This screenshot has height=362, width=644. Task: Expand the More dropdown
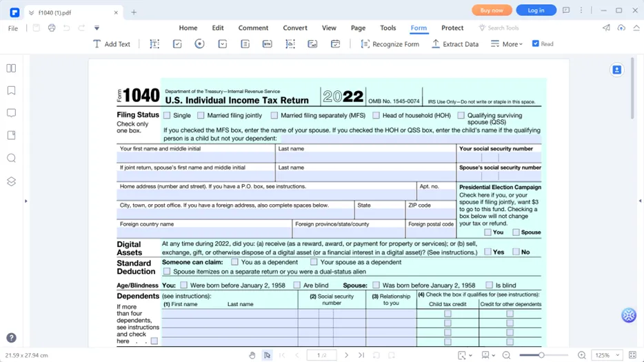[507, 44]
